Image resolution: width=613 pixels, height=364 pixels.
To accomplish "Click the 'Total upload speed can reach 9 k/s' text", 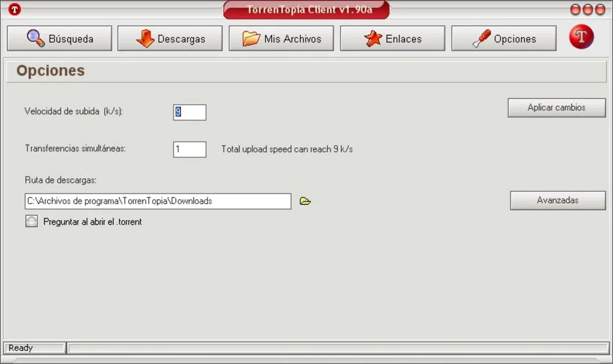I will 287,149.
